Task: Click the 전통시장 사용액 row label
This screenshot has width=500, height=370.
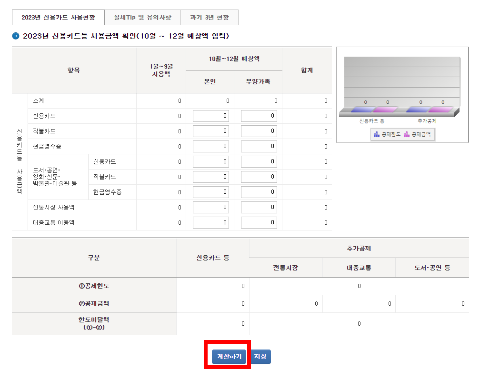Action: (x=53, y=207)
